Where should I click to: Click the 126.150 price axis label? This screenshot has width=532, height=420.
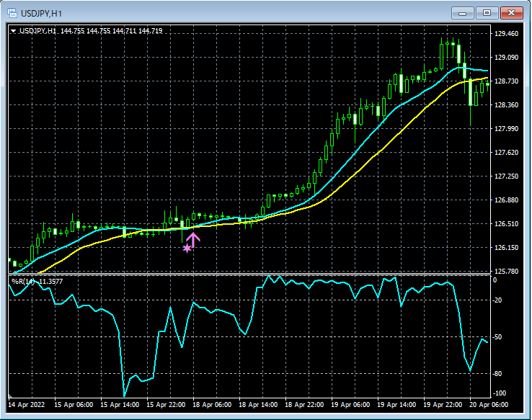[506, 247]
